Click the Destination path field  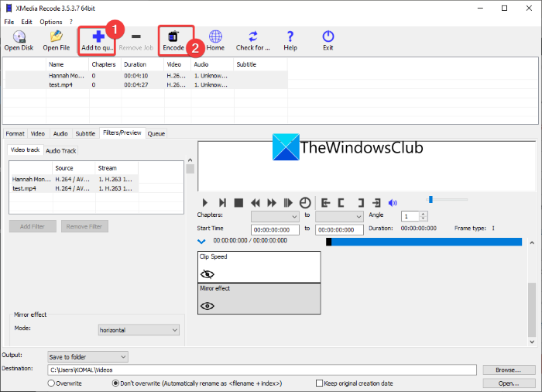point(262,370)
